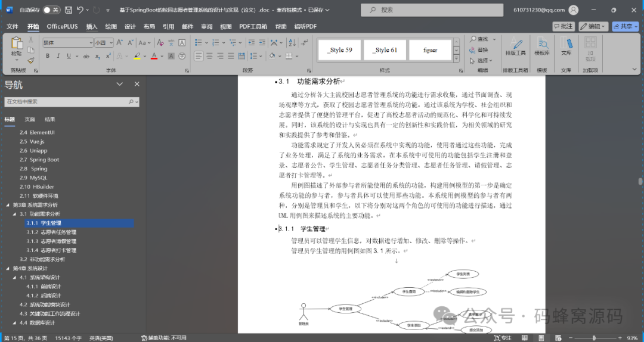Screen dimensions: 644x342
Task: Collapse the 第3章 系统需求分析 heading
Action: click(x=8, y=205)
